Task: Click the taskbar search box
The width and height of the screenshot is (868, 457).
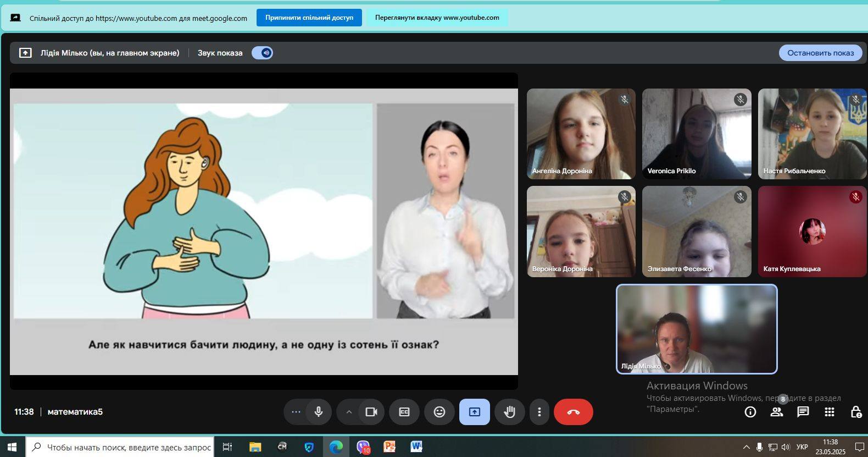Action: (120, 447)
